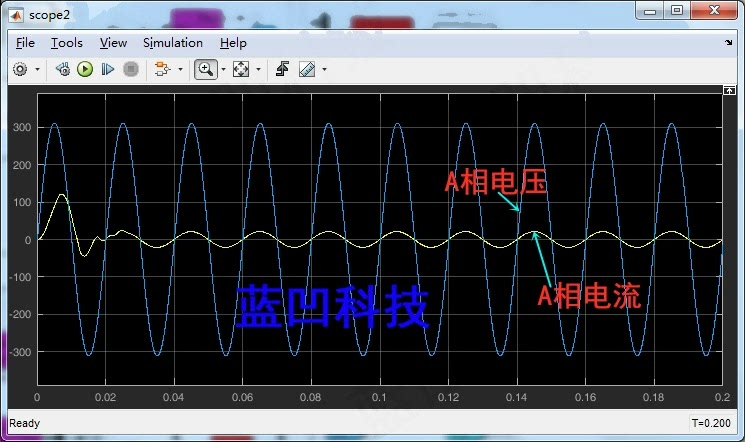Expand the highlight block dropdown arrow

[x=181, y=69]
